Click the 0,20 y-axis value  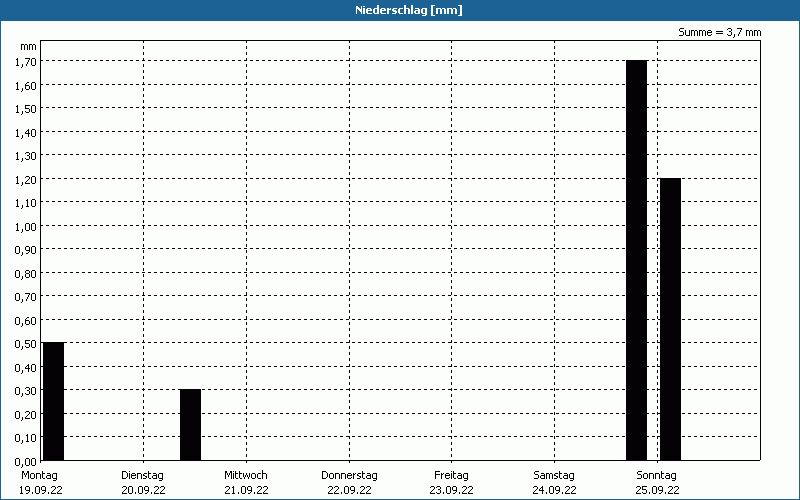[x=26, y=415]
